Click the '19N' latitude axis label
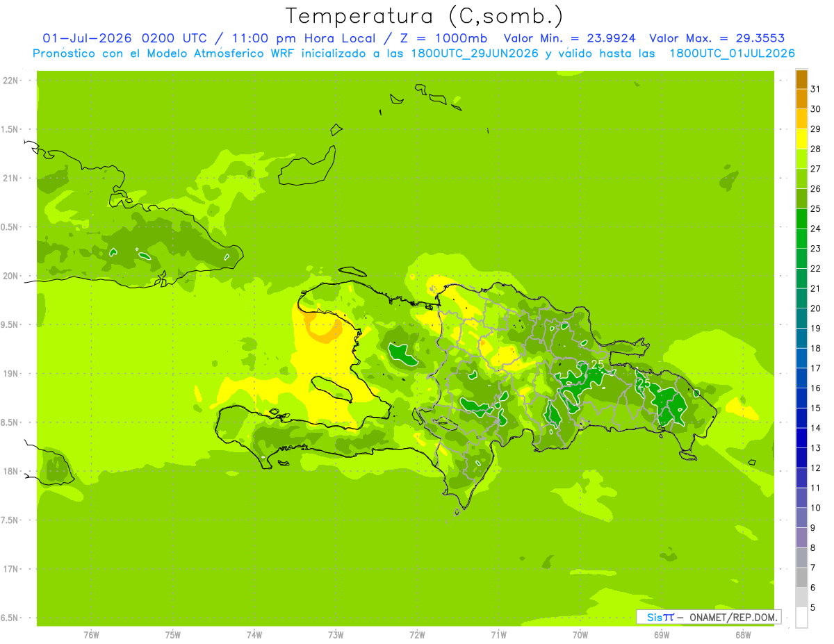 10,373
